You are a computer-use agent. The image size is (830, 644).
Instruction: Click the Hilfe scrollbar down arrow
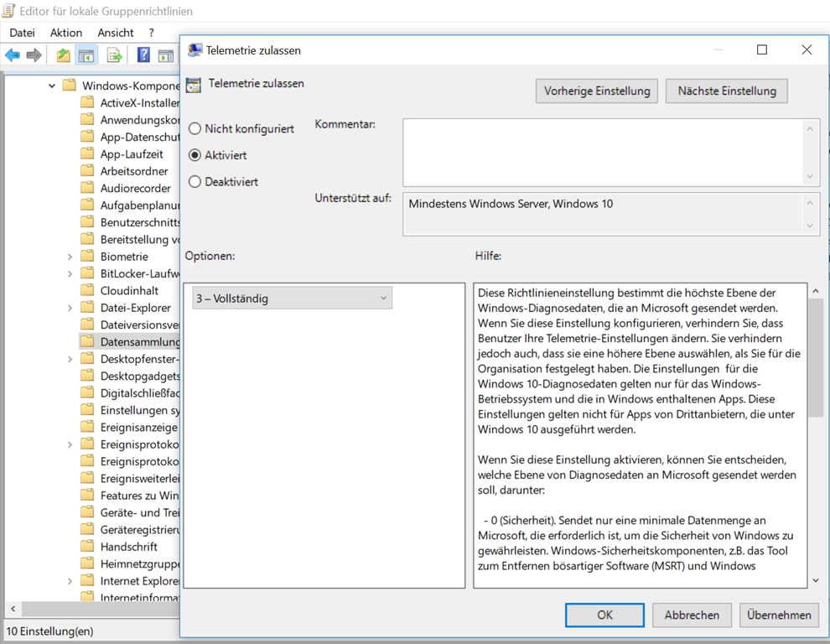[816, 580]
